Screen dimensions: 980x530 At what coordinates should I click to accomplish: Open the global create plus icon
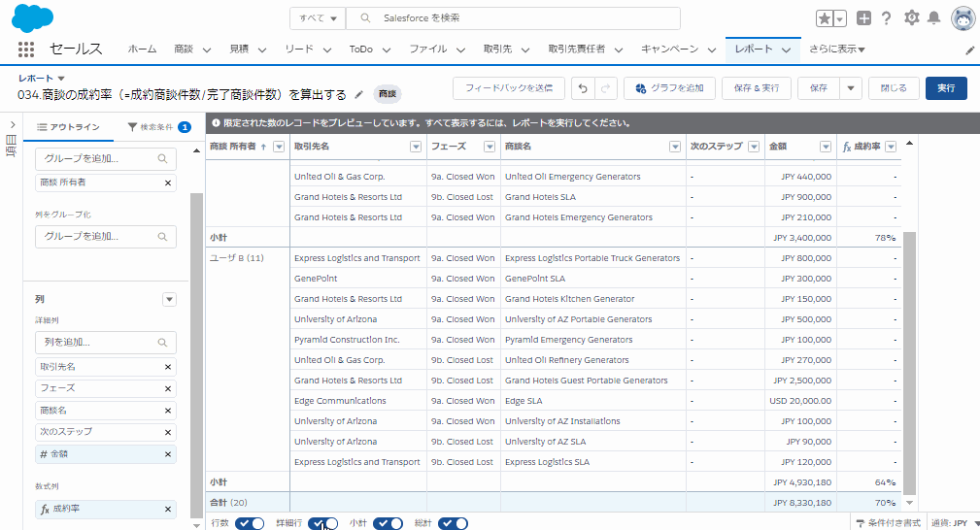(x=863, y=18)
